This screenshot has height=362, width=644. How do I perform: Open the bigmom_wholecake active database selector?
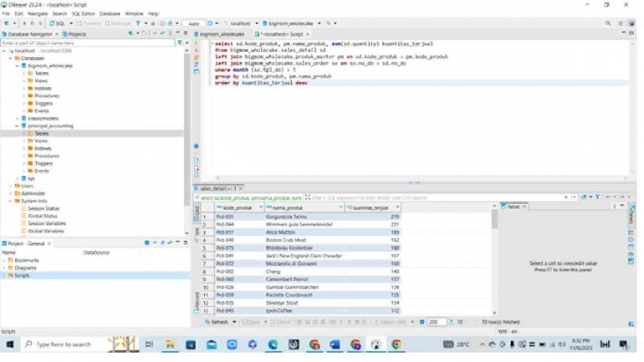(x=291, y=23)
